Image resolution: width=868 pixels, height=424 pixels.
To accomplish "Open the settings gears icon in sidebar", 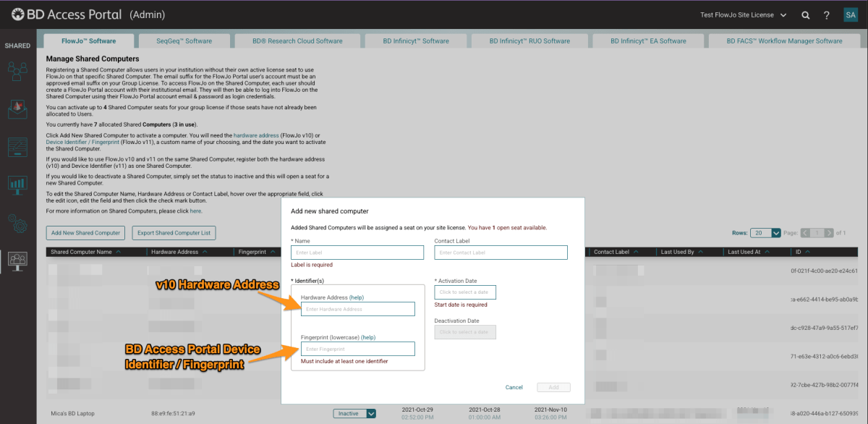I will [x=17, y=224].
